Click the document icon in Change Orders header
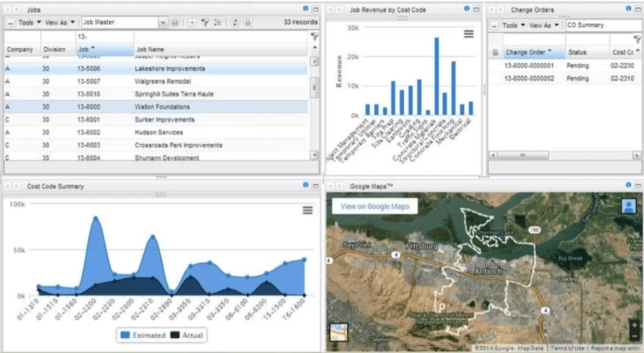 click(x=495, y=52)
